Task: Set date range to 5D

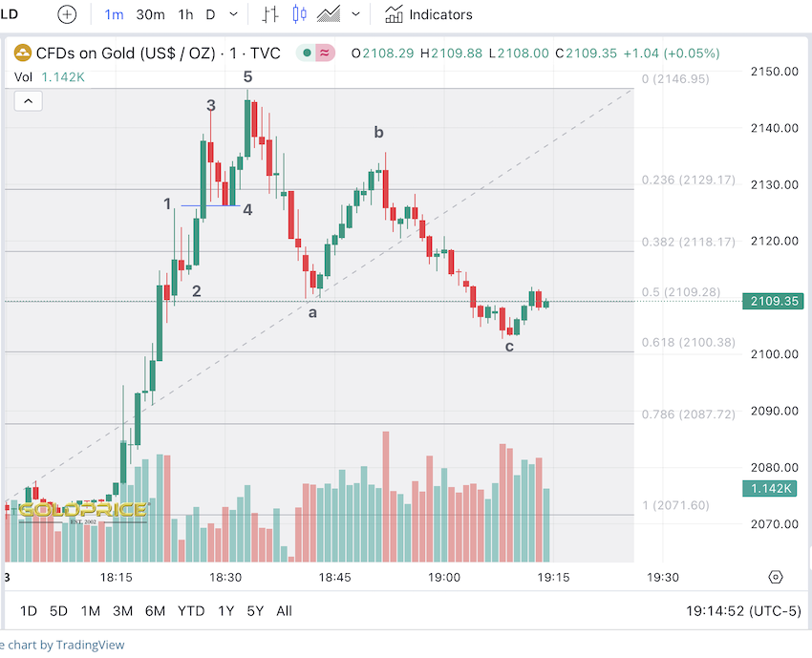Action: click(x=58, y=610)
